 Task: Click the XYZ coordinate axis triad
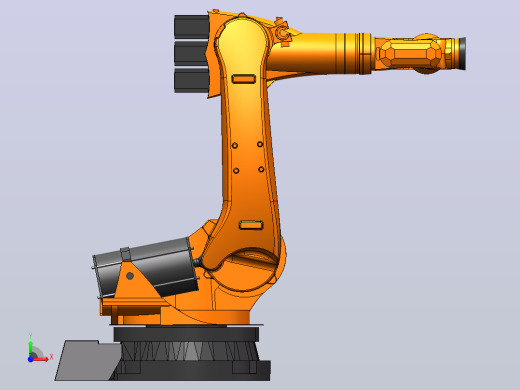tap(40, 348)
